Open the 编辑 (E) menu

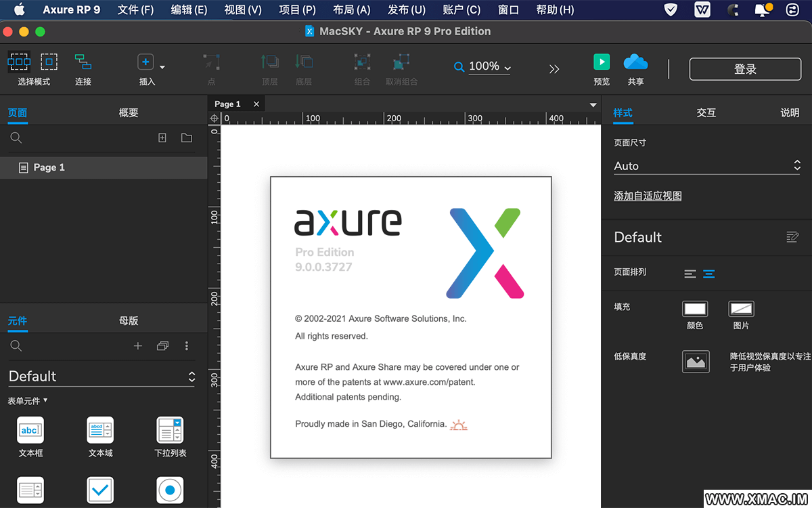pos(189,9)
